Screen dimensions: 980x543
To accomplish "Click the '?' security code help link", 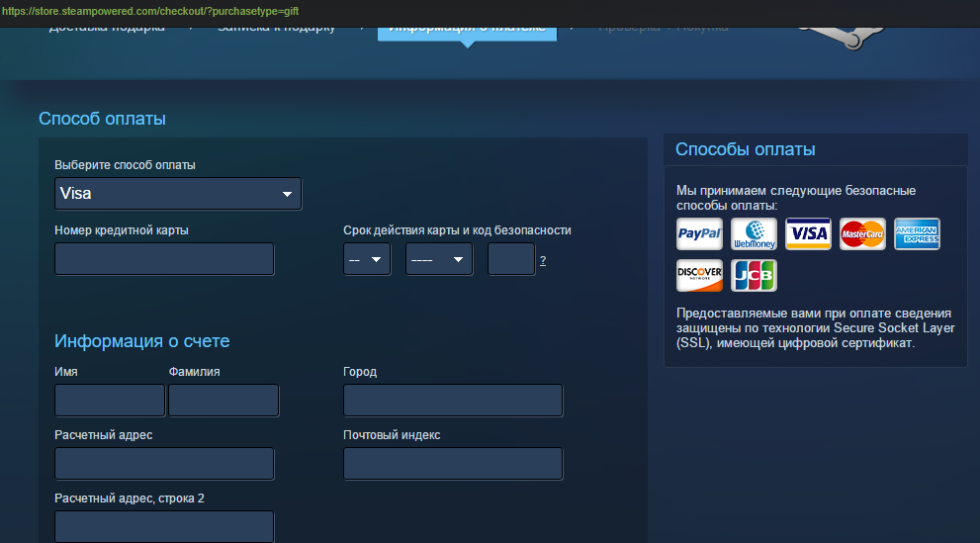I will 543,260.
